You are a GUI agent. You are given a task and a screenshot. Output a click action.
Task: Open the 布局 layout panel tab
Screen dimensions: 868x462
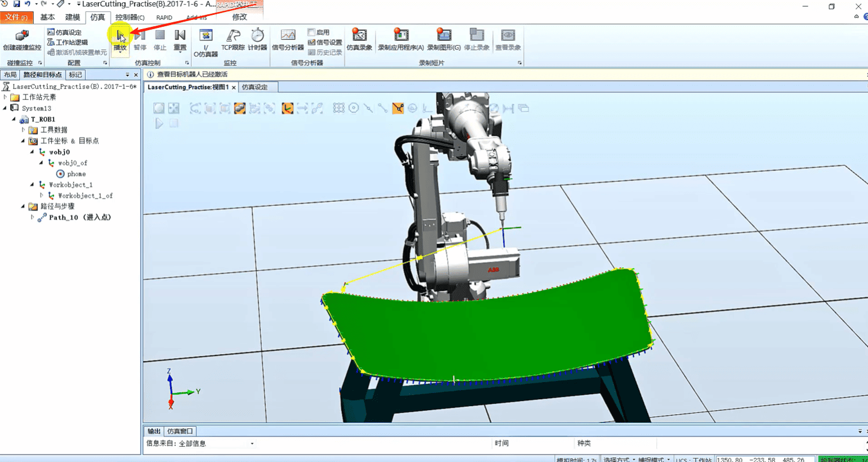[10, 75]
